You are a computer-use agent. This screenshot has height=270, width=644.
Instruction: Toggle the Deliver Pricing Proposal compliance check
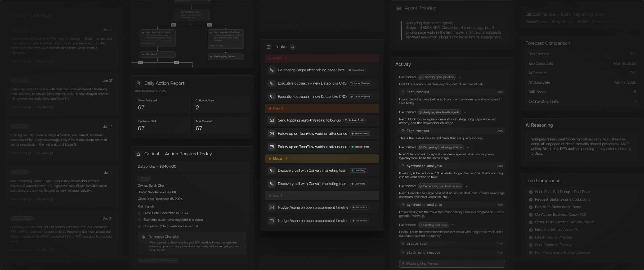531,238
